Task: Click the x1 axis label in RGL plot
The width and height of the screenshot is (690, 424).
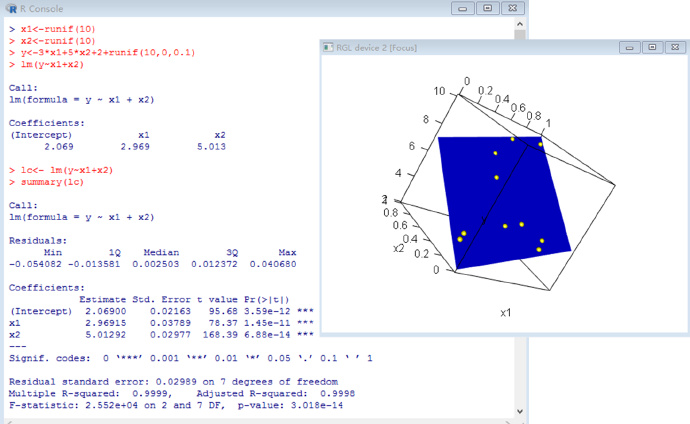Action: click(x=506, y=313)
